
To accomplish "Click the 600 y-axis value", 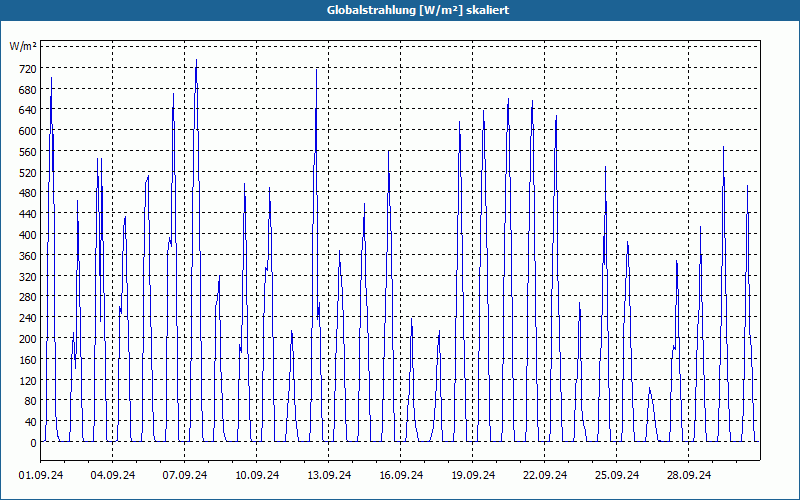I will [27, 131].
